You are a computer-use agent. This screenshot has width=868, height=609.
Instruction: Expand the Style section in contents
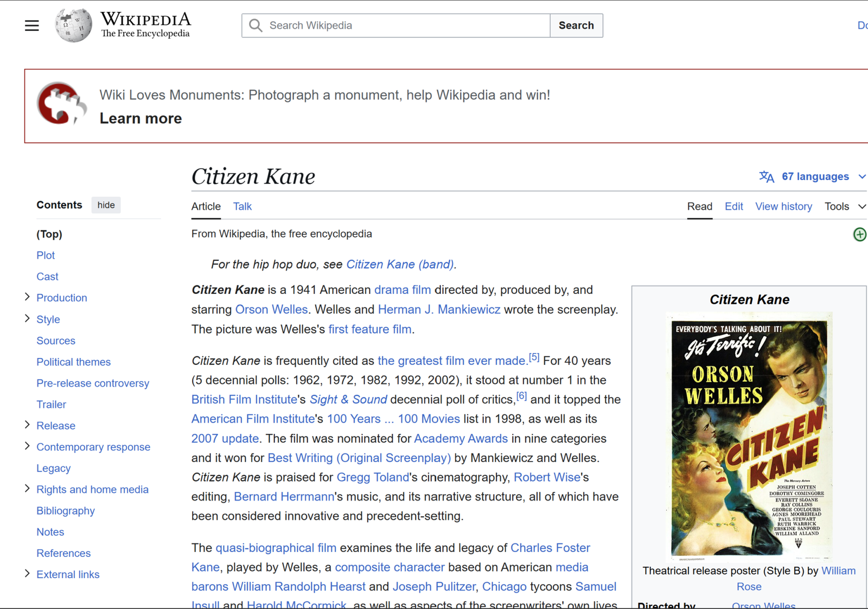coord(27,319)
